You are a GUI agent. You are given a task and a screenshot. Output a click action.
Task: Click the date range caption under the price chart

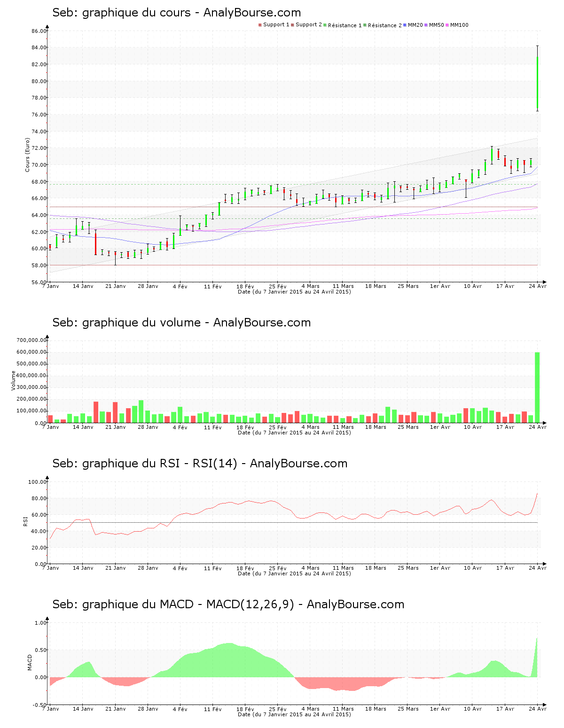point(294,292)
